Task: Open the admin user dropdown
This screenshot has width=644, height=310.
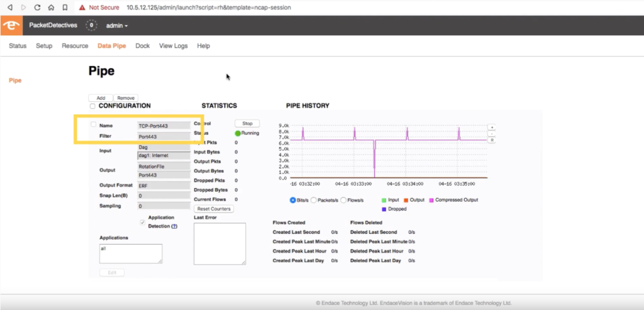Action: coord(117,25)
